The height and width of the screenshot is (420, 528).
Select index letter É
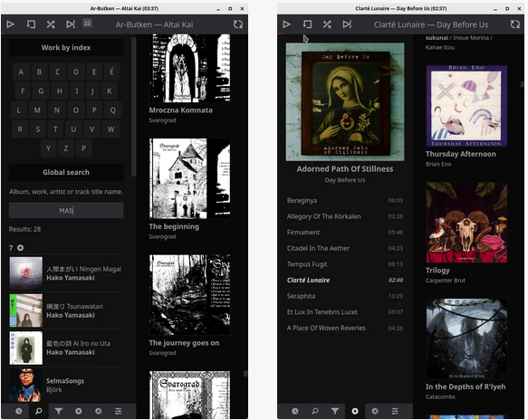tap(111, 72)
